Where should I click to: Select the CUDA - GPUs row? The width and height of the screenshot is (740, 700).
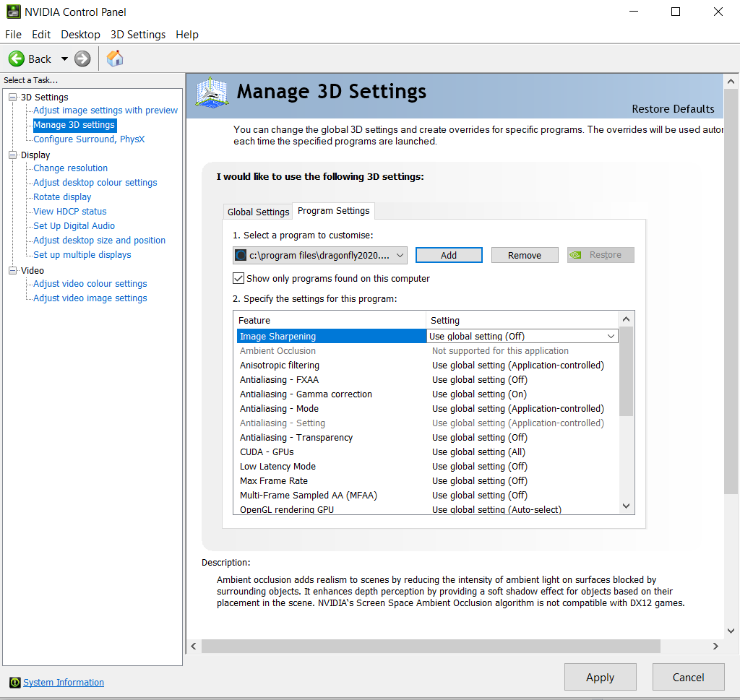(x=427, y=452)
